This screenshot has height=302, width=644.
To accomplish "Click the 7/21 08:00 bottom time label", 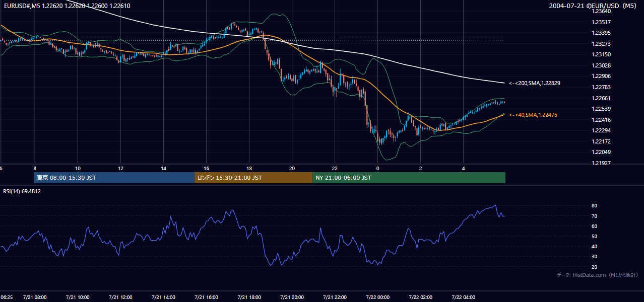I will 35,297.
